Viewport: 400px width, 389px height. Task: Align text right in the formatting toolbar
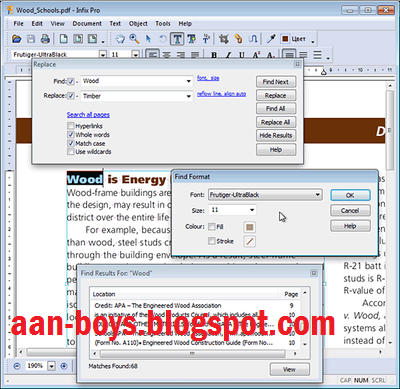(180, 55)
